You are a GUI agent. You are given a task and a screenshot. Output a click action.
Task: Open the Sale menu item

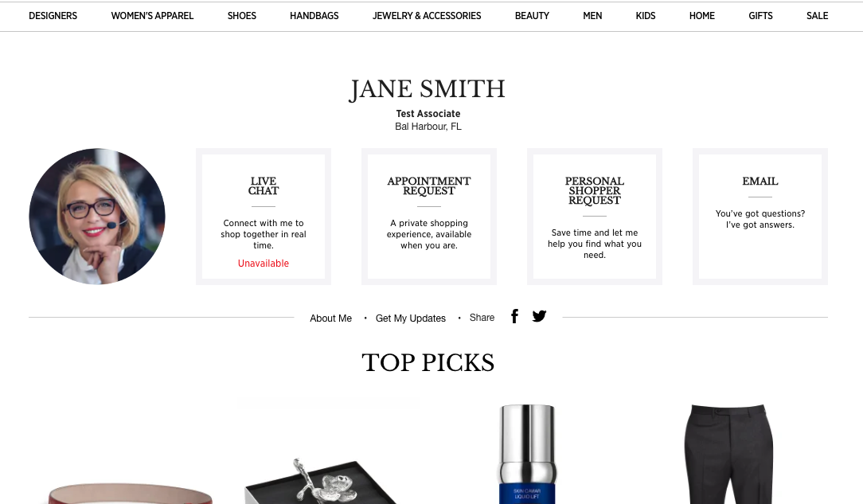[x=818, y=16]
